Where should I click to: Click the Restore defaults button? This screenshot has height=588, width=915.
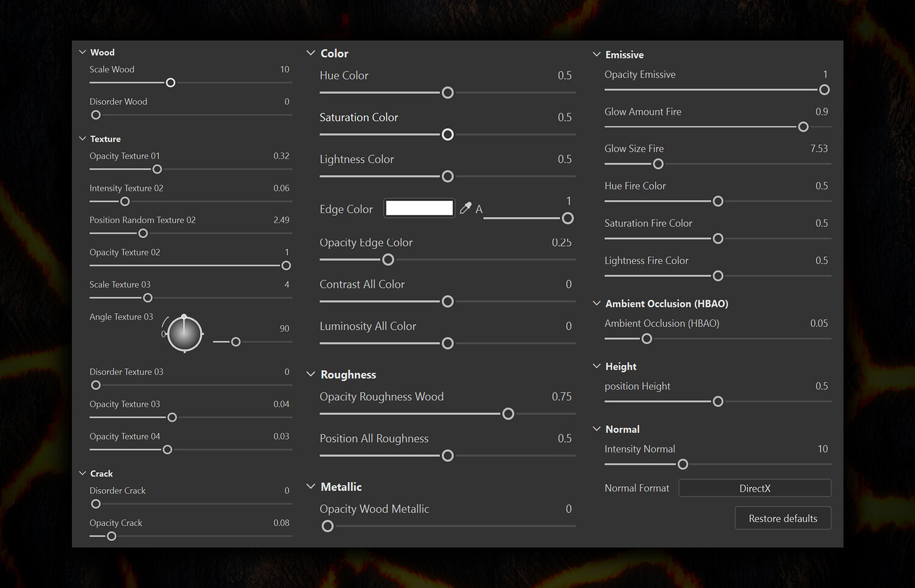coord(783,518)
